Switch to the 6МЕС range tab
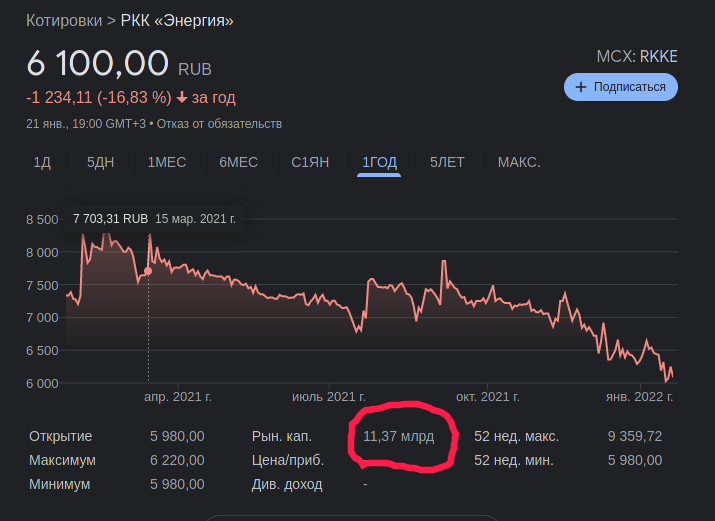The height and width of the screenshot is (521, 715). [x=238, y=162]
